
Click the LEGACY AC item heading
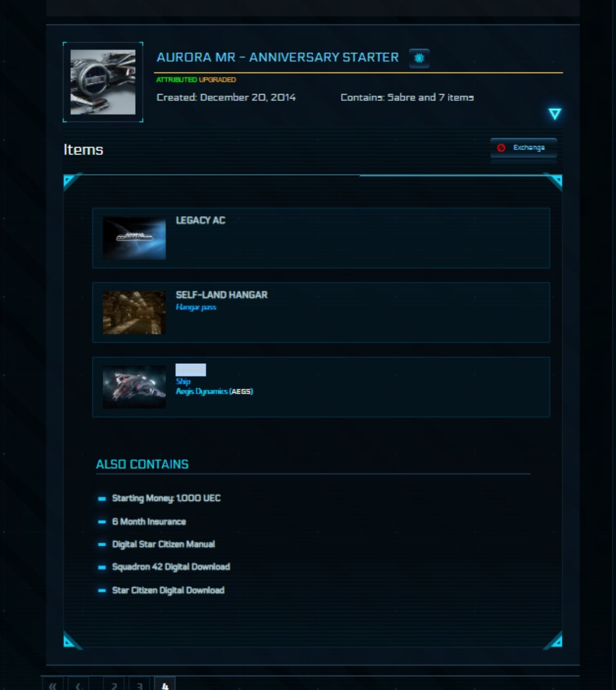click(x=200, y=220)
